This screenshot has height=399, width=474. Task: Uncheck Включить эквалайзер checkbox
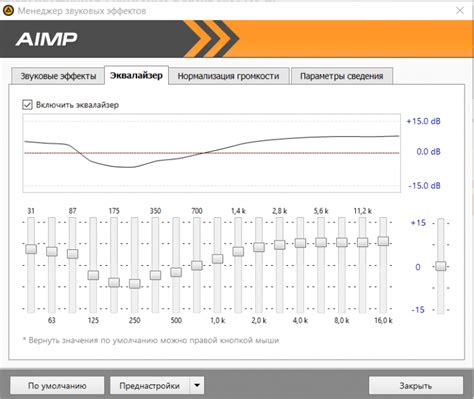pyautogui.click(x=27, y=105)
